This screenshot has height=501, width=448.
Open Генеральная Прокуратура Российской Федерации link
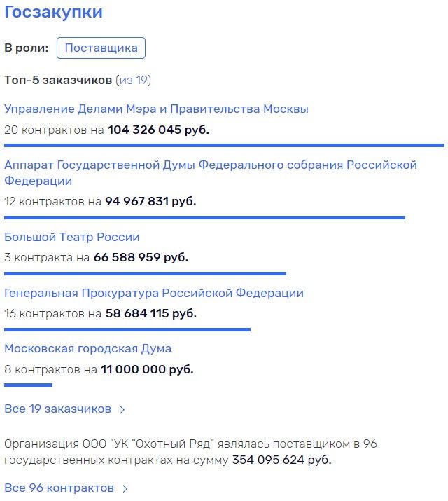pos(154,293)
